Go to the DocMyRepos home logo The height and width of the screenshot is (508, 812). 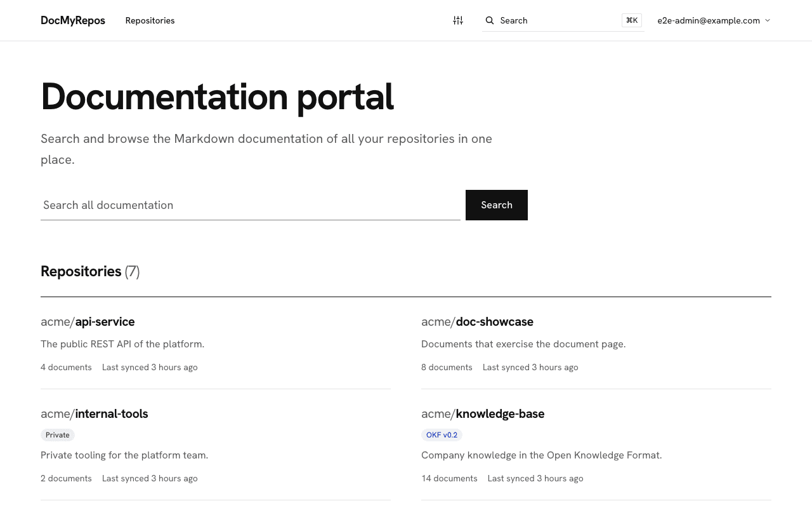tap(73, 20)
